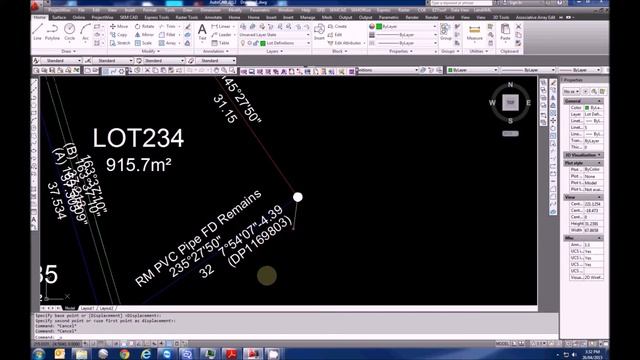
Task: Switch to the Parametric ribbon tab
Action: (x=389, y=18)
